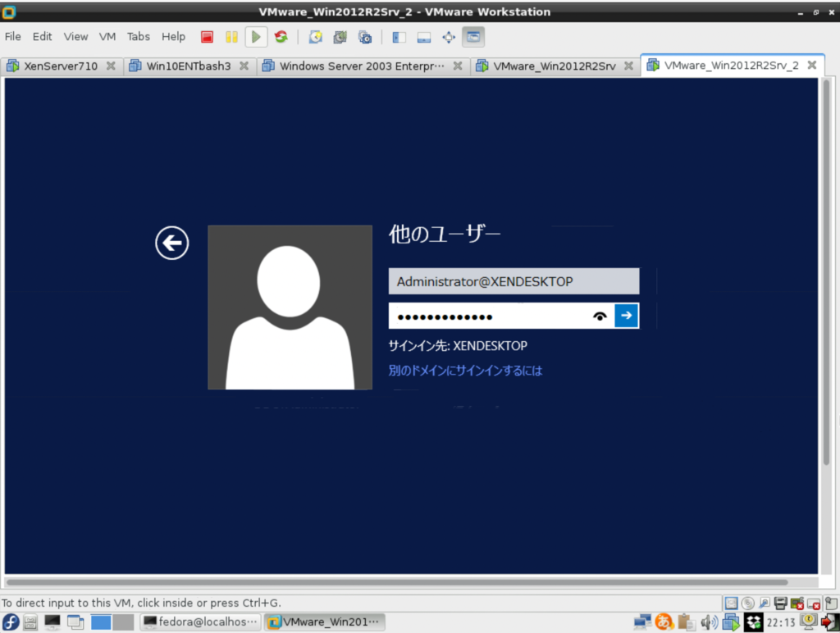The image size is (840, 633).
Task: Open the Help menu
Action: pos(174,36)
